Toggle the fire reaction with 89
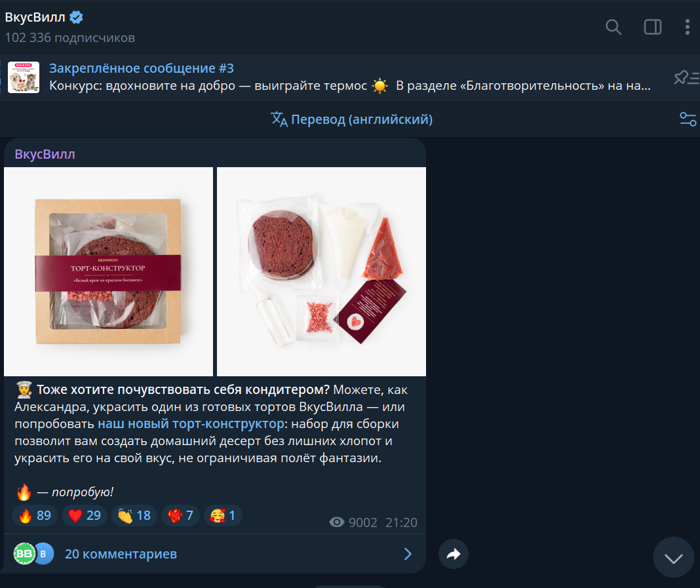700x588 pixels. 35,516
